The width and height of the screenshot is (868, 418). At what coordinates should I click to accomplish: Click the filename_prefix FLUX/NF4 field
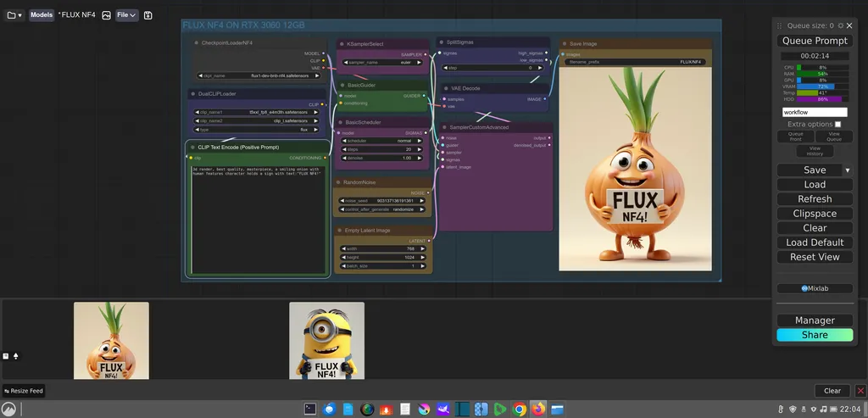(636, 63)
